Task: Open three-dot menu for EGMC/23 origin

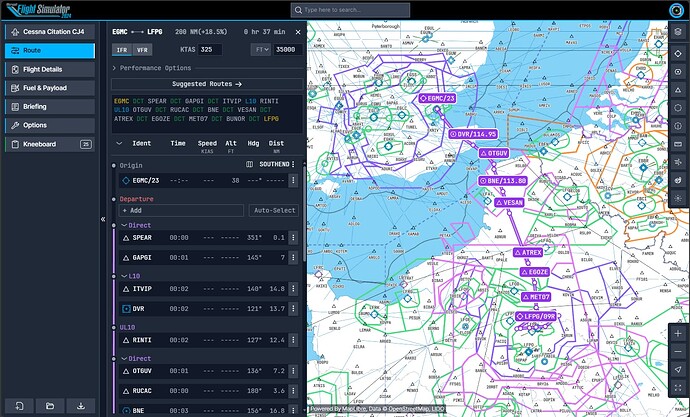Action: click(293, 181)
